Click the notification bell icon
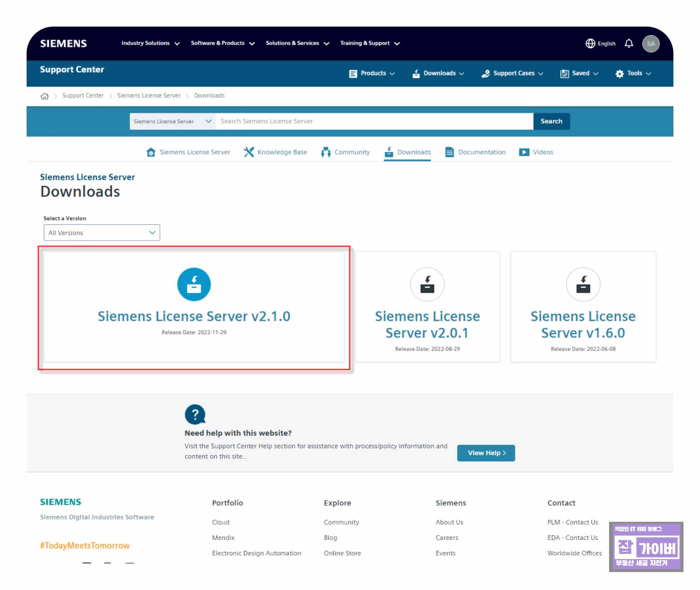Image resolution: width=700 pixels, height=590 pixels. tap(629, 43)
